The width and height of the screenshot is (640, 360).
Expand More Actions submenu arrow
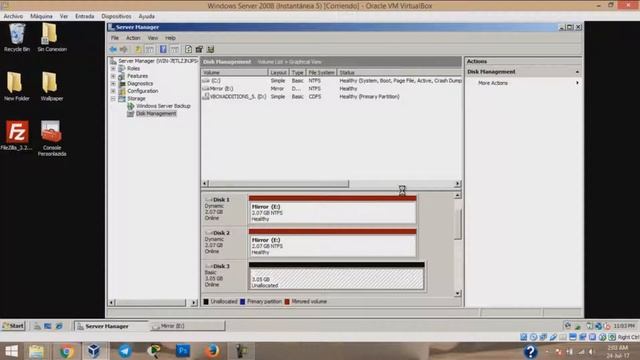[x=577, y=83]
